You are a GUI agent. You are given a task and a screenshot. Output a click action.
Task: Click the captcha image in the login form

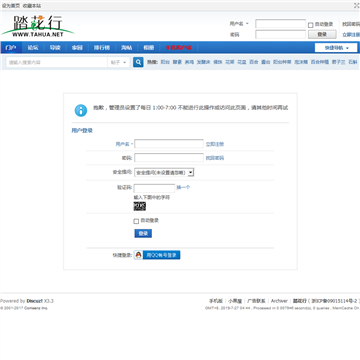point(140,206)
